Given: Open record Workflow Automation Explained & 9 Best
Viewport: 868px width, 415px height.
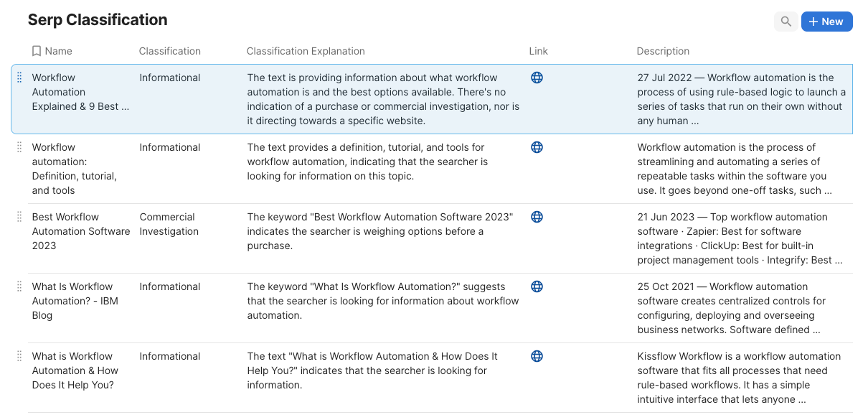Looking at the screenshot, I should (80, 92).
